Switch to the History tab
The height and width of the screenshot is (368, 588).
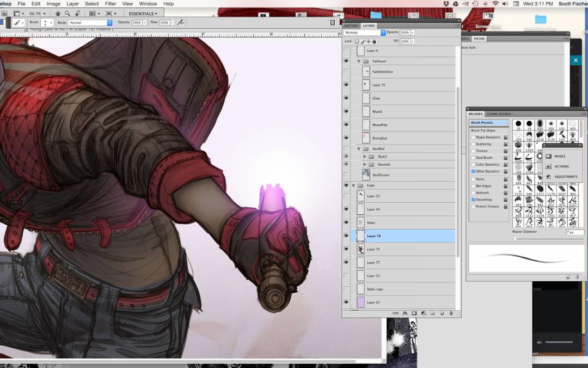coord(351,26)
